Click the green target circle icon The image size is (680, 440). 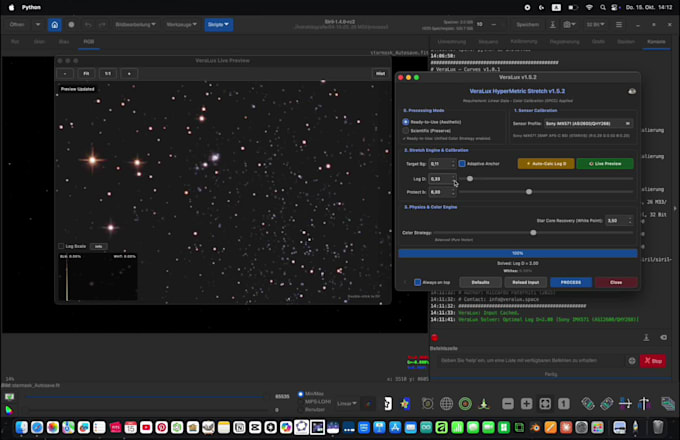(x=465, y=404)
